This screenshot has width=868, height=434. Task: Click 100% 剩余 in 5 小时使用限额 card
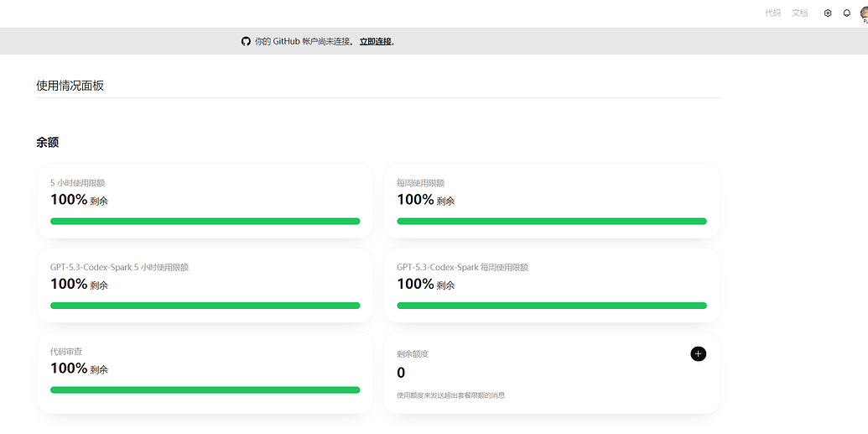[79, 200]
